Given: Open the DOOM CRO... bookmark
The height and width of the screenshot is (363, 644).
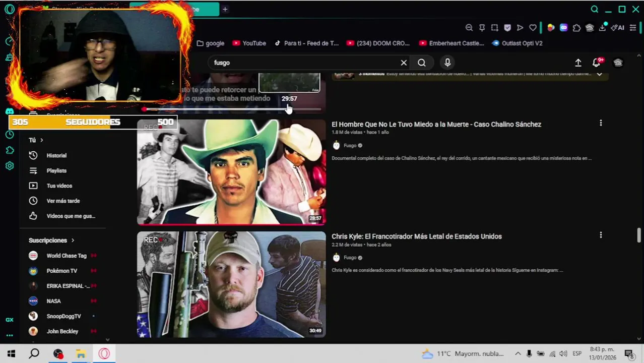Looking at the screenshot, I should click(378, 43).
